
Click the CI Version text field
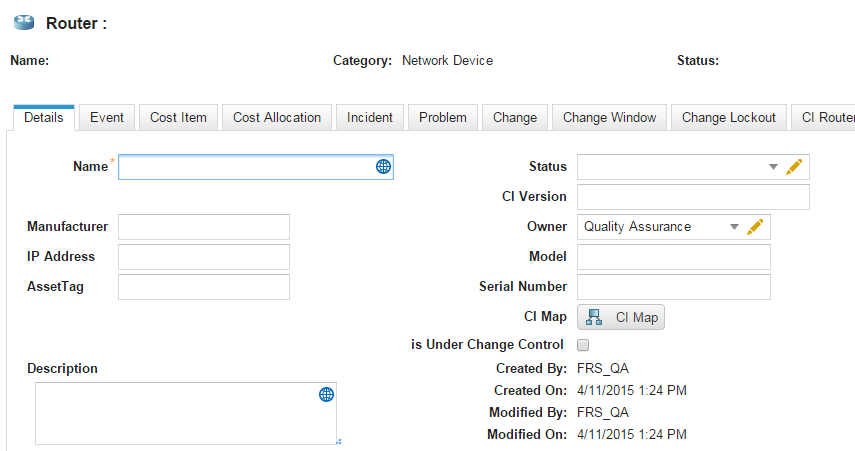coord(693,197)
